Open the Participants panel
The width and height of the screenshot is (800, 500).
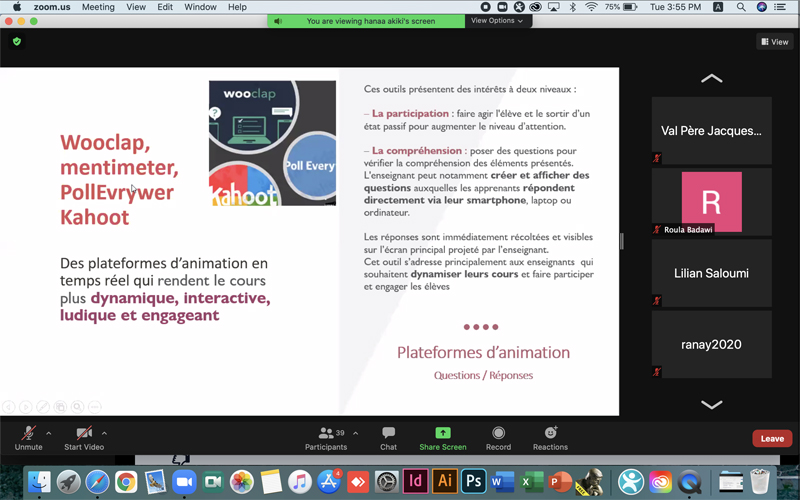(x=326, y=438)
